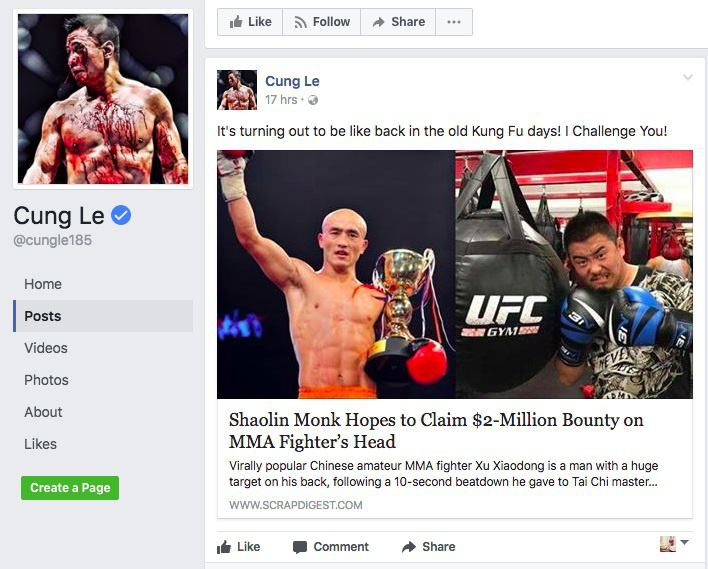Screen dimensions: 708x569
Task: Click the green Create a Page button
Action: point(70,488)
